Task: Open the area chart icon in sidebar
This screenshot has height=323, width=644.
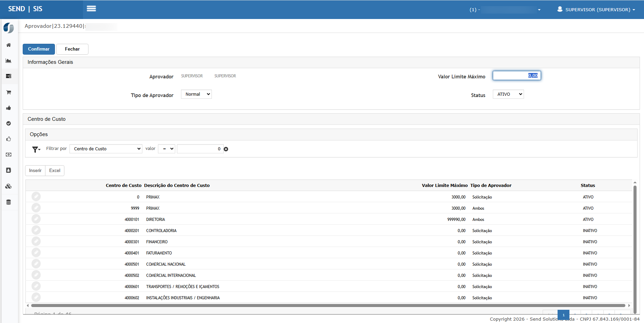Action: pos(8,61)
